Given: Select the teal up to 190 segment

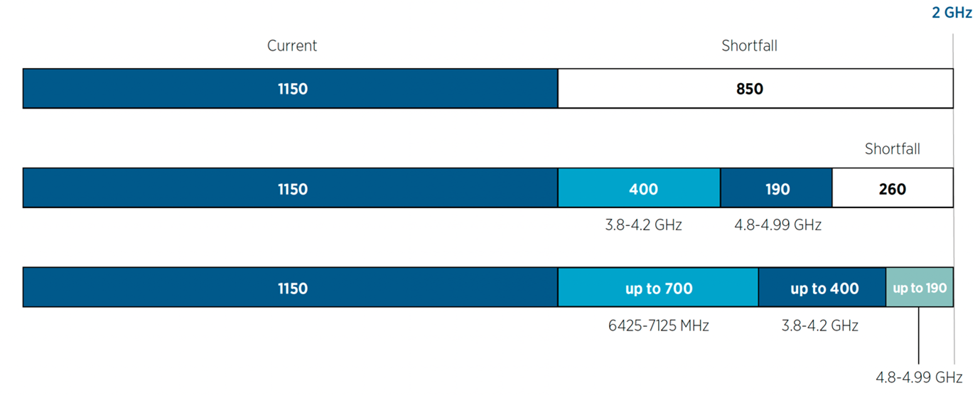Looking at the screenshot, I should click(920, 288).
